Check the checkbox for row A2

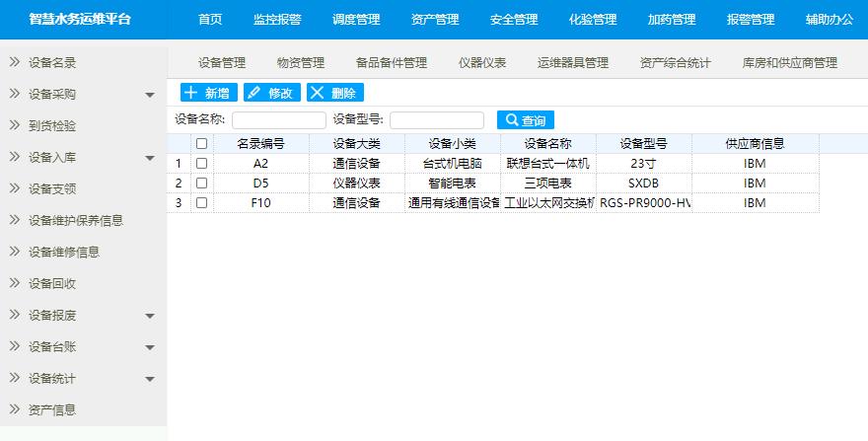[x=201, y=164]
